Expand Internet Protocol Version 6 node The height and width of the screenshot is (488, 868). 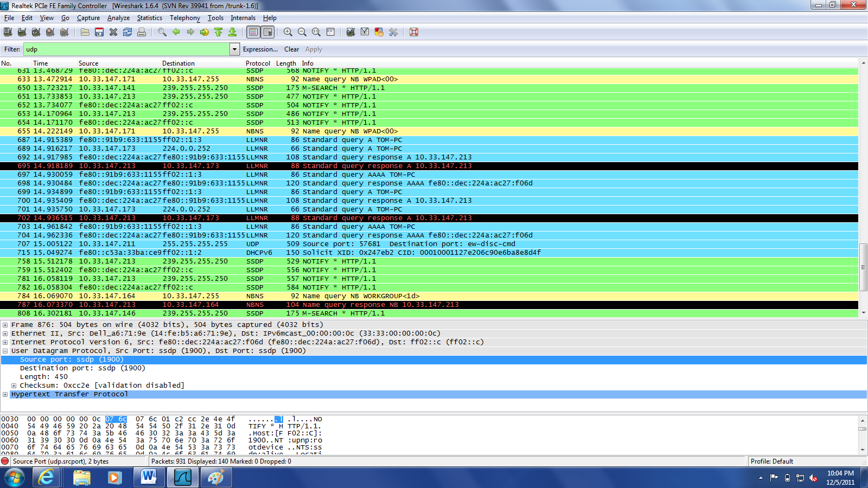5,342
